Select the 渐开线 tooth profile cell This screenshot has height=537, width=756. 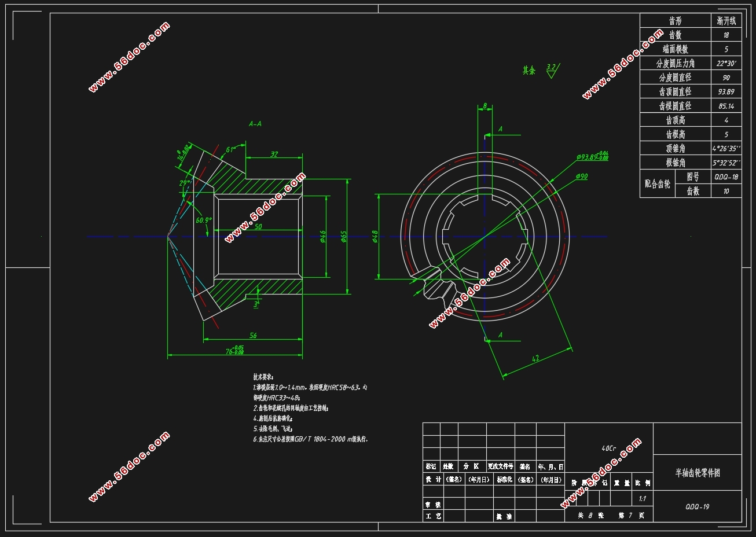coord(726,21)
